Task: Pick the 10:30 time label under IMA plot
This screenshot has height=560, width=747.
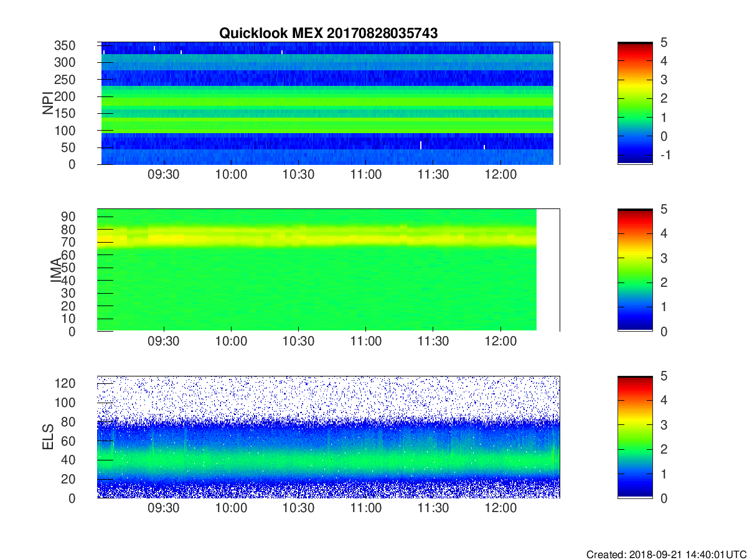Action: (x=298, y=342)
